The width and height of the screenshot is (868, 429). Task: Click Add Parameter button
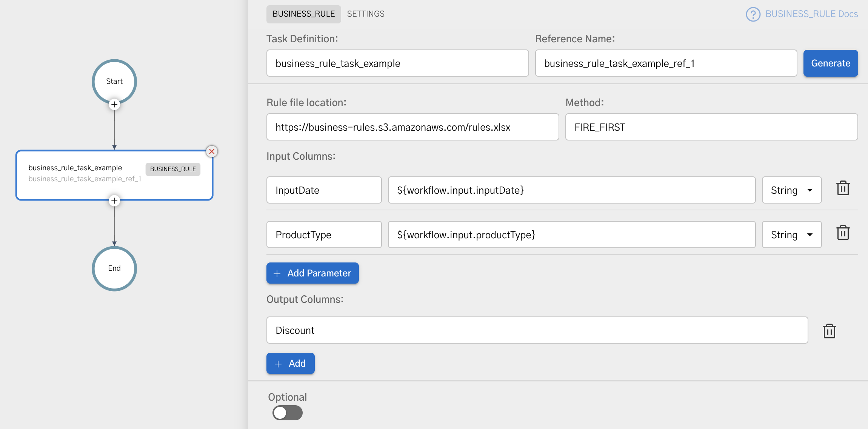click(312, 273)
